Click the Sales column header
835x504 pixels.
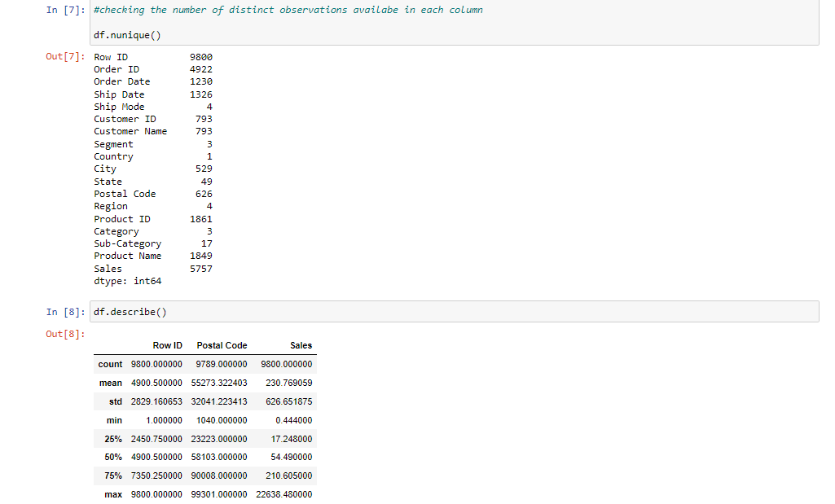click(x=301, y=345)
